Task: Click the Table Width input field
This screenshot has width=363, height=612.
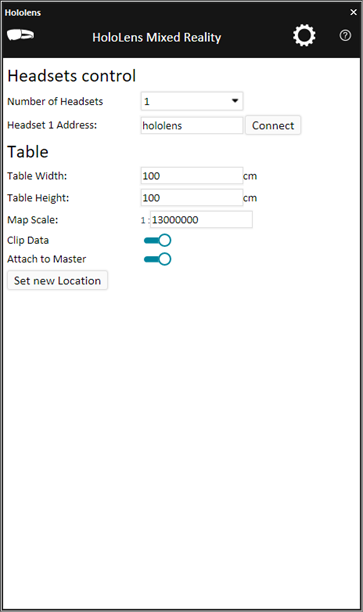Action: (x=192, y=176)
